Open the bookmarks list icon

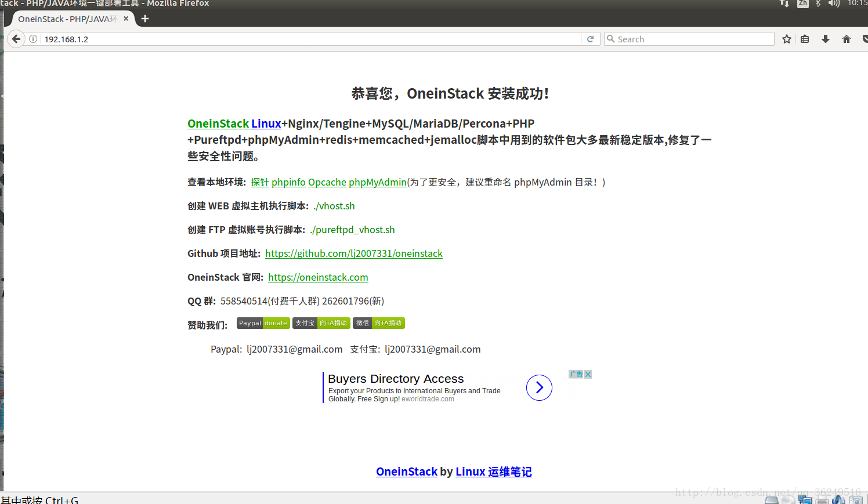tap(805, 39)
